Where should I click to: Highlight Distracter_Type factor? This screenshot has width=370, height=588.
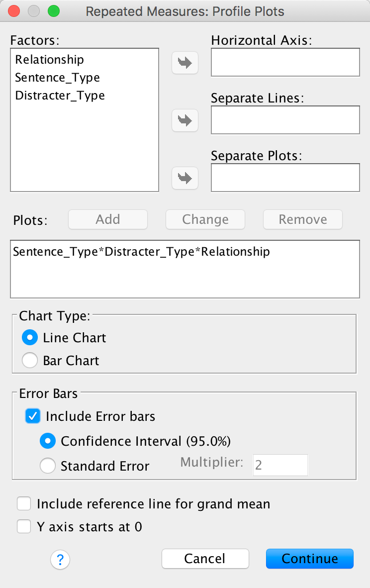pos(60,96)
